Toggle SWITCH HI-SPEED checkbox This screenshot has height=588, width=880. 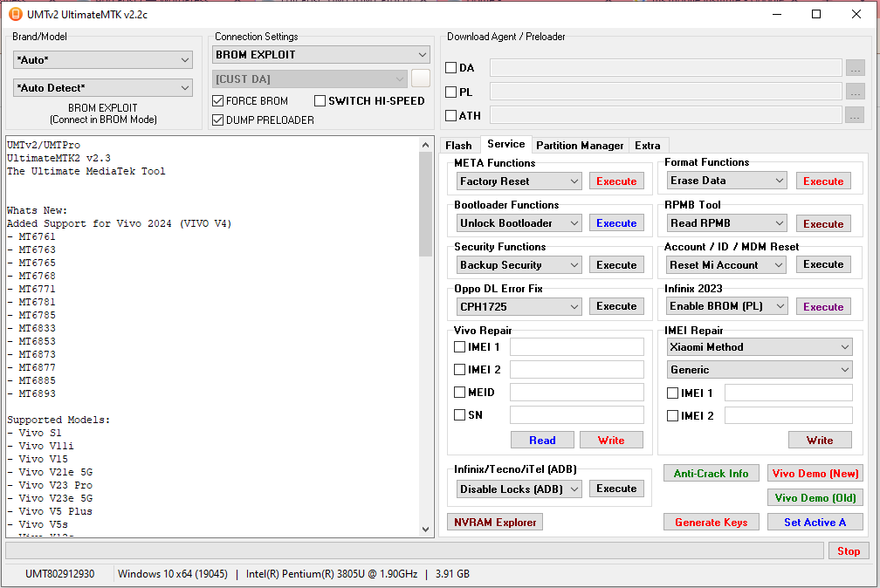(x=320, y=101)
